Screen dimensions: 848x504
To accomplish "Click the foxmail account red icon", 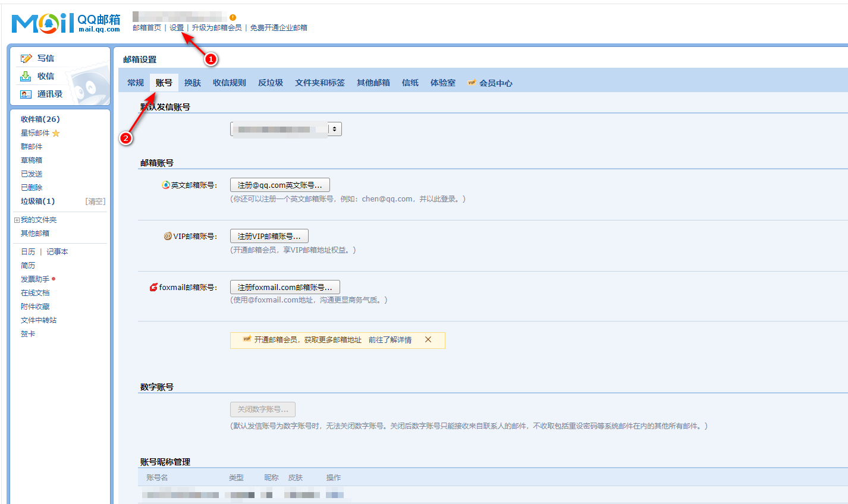I will [x=153, y=287].
